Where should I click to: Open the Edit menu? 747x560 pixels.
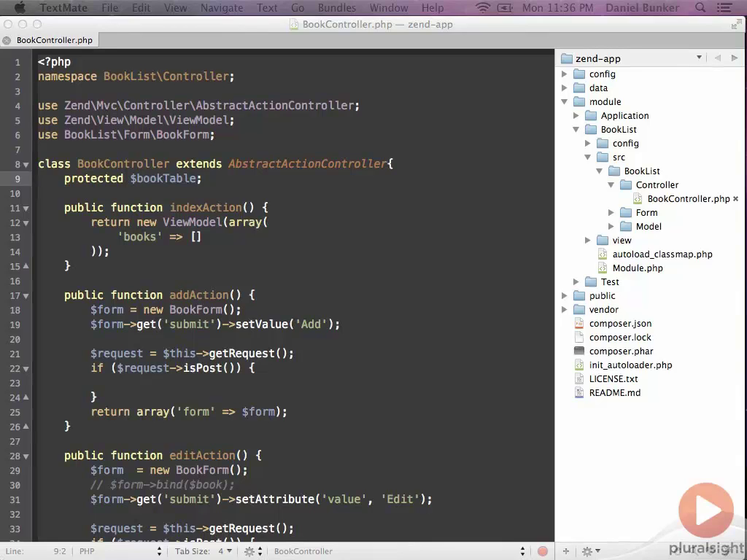point(141,7)
